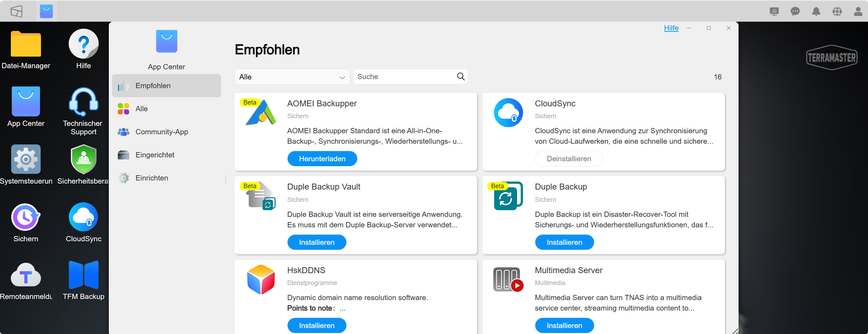The width and height of the screenshot is (868, 334).
Task: Open Einrichten settings in the sidebar
Action: click(151, 178)
